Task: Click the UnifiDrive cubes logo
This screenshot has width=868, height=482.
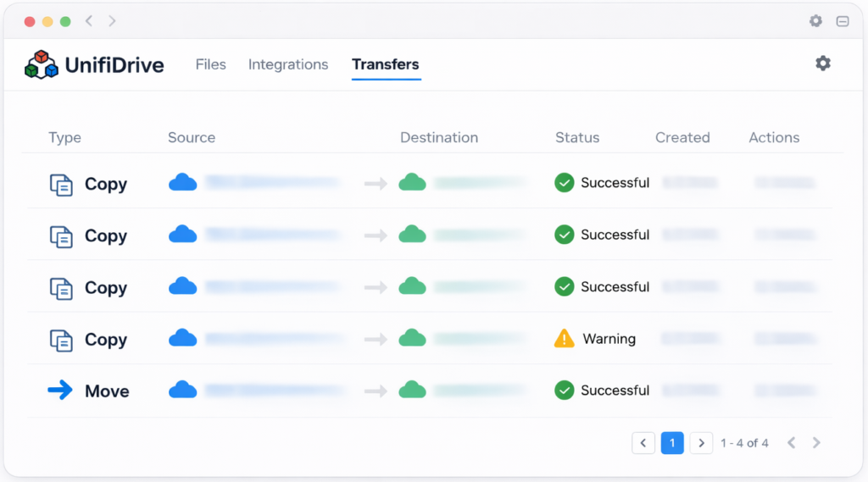Action: 41,64
